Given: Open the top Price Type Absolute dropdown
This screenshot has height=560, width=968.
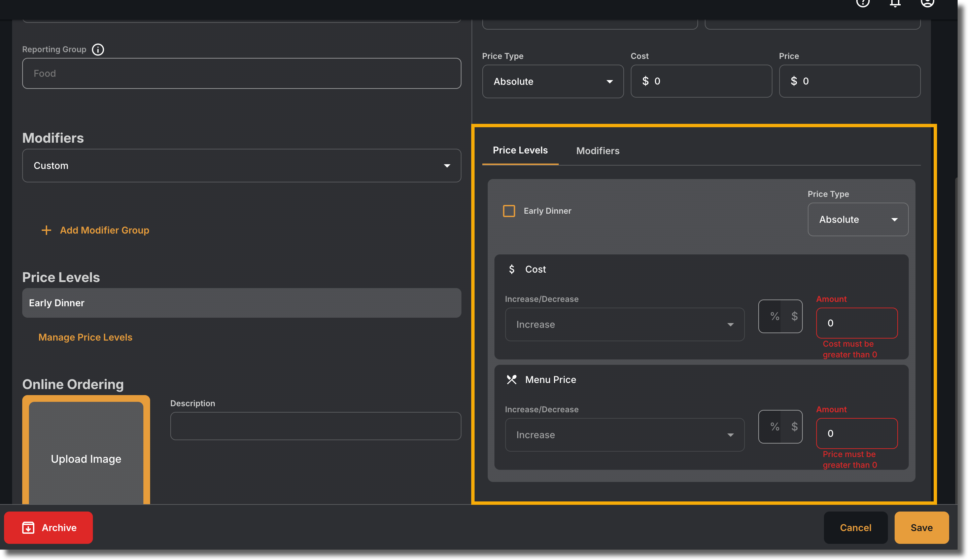Looking at the screenshot, I should [x=553, y=81].
